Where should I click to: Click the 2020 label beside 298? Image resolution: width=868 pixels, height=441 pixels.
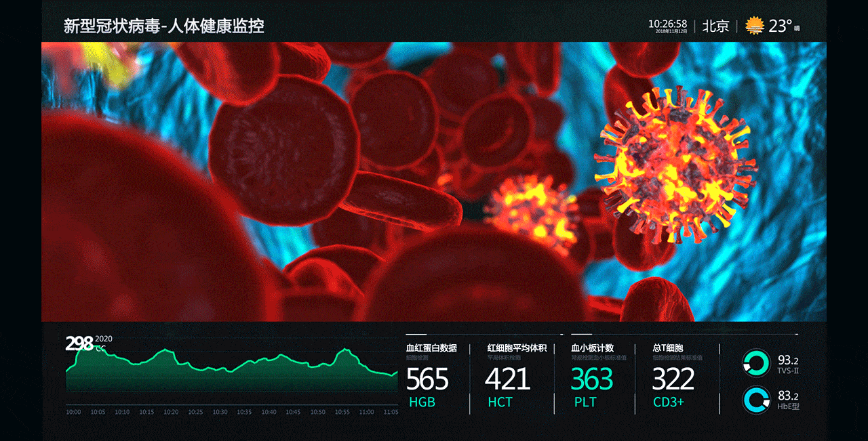(104, 339)
